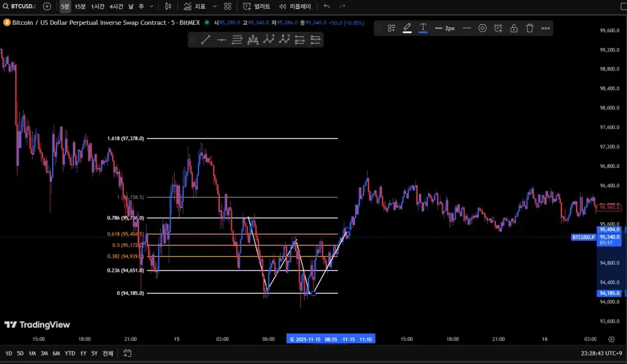Open the go-to-date calendar icon
Image resolution: width=627 pixels, height=364 pixels.
point(127,353)
